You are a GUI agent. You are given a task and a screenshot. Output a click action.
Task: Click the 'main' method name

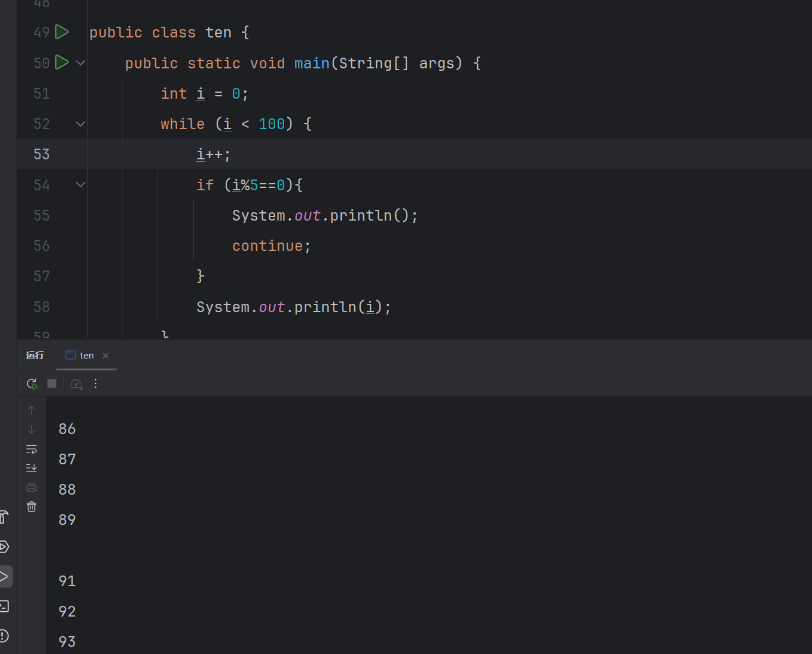[x=311, y=63]
